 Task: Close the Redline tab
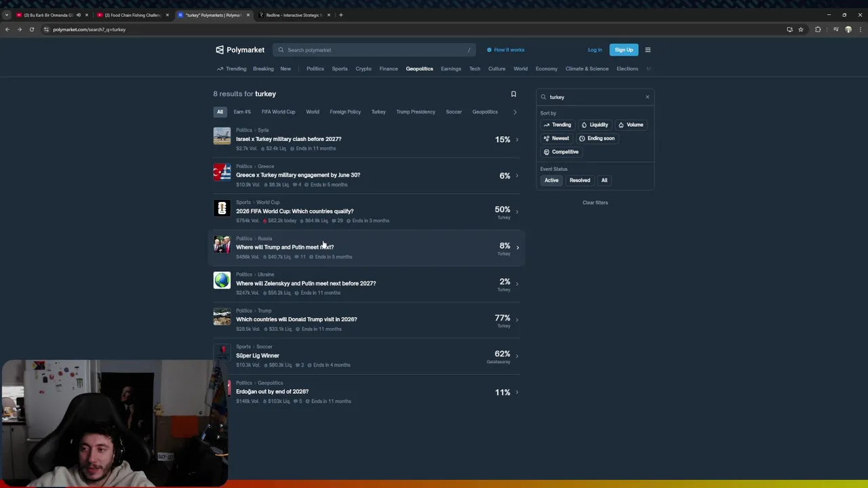329,15
